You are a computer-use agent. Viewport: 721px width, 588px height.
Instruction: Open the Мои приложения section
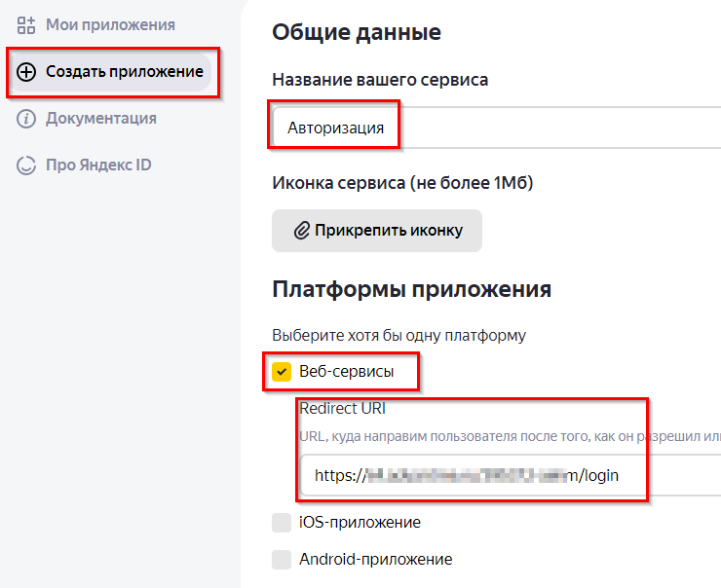click(x=110, y=25)
